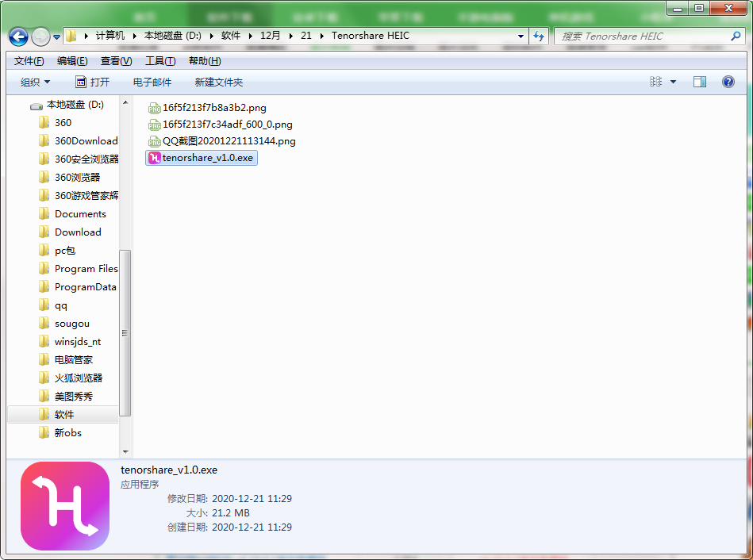Open the view options dropdown arrow

[674, 82]
